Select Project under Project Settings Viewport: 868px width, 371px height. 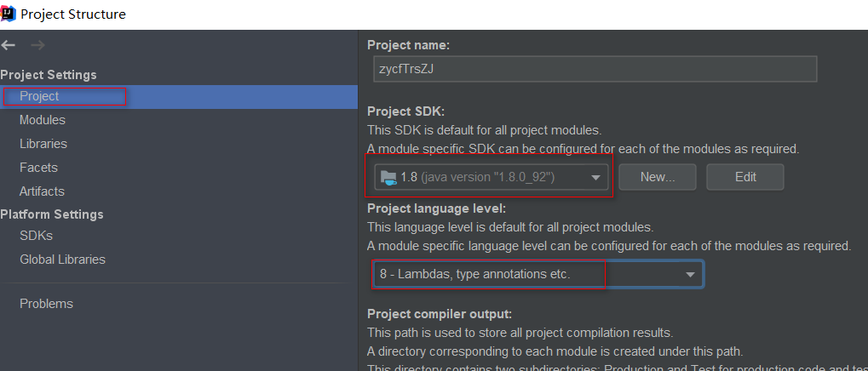point(39,96)
